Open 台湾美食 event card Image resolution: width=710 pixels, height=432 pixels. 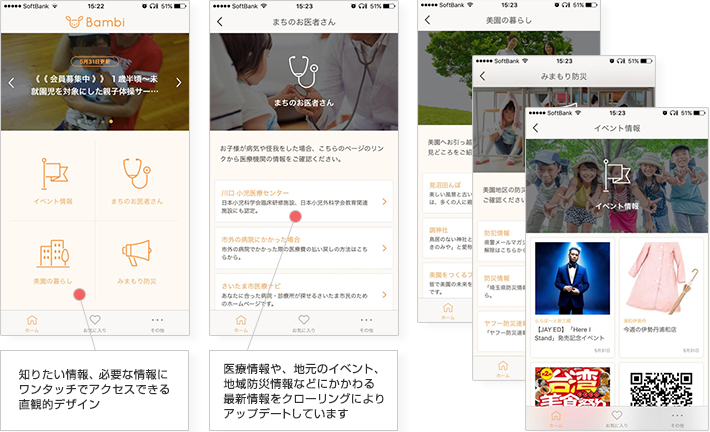(572, 385)
